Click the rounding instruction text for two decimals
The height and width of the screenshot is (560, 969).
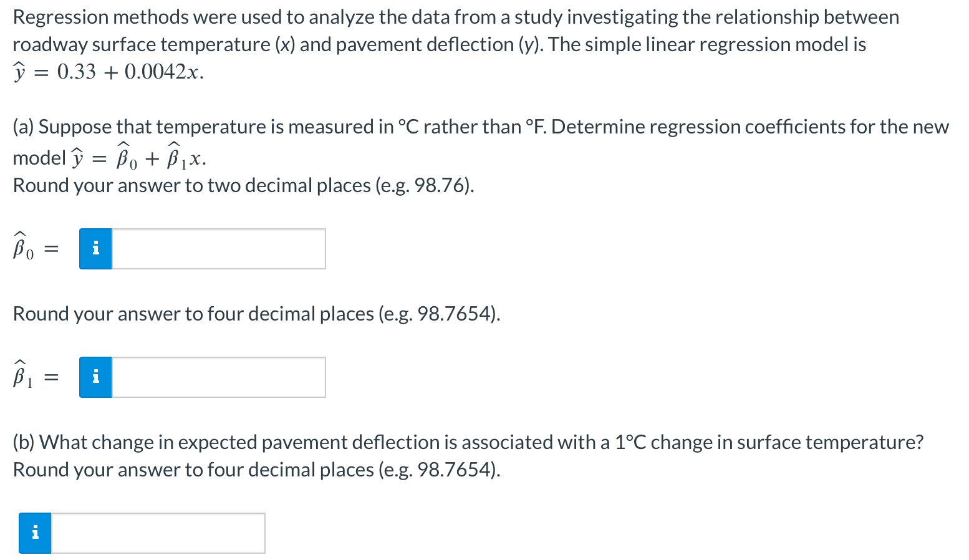point(243,185)
